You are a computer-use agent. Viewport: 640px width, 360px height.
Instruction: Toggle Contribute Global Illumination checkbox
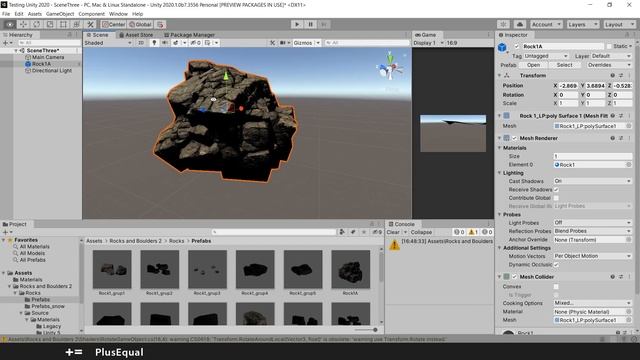pos(556,198)
